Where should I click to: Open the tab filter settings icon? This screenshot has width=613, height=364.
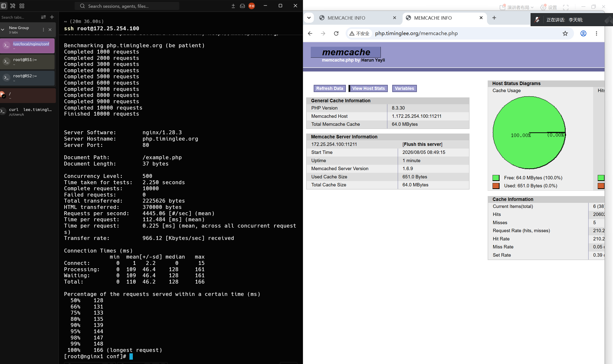[43, 17]
